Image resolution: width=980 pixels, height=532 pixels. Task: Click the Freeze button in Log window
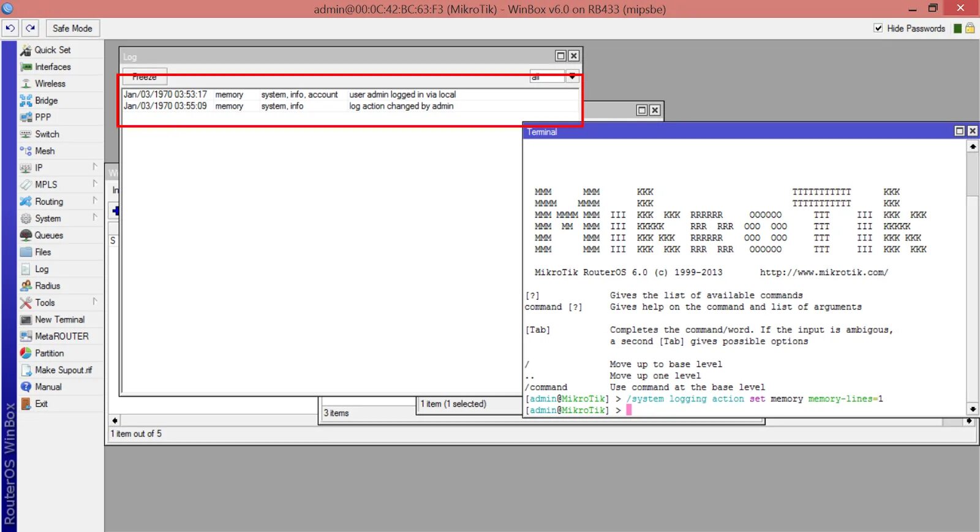point(145,77)
